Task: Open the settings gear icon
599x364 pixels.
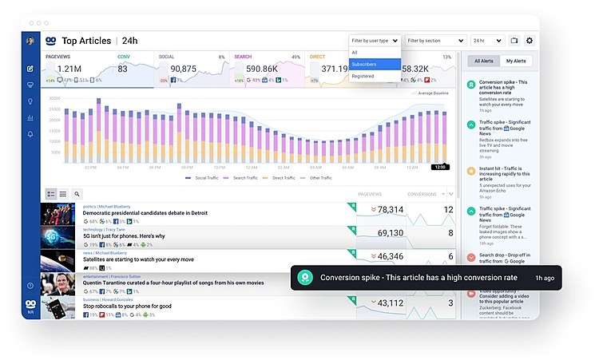Action: click(529, 41)
